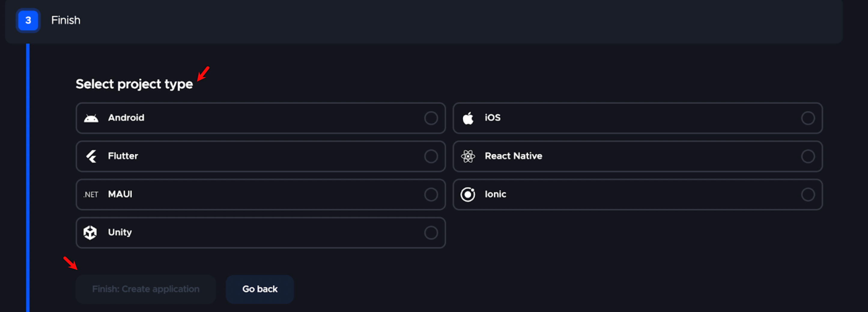Click the React Native atom icon
The width and height of the screenshot is (868, 312).
[468, 156]
